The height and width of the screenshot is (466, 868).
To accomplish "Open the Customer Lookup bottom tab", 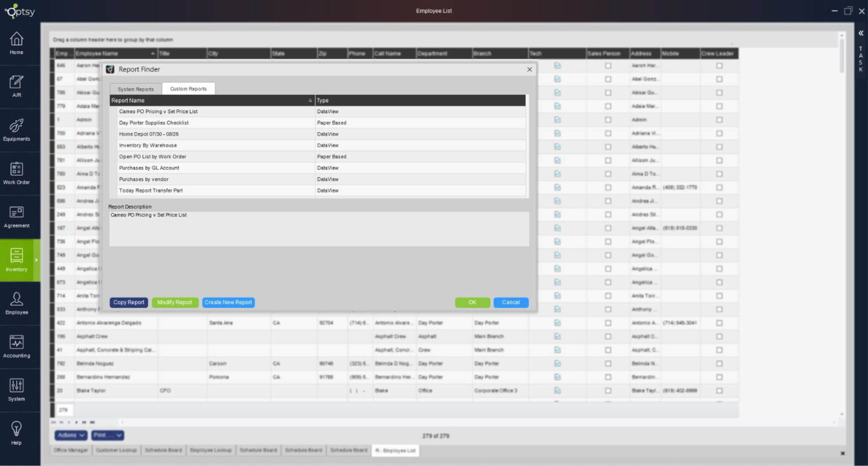I will tap(116, 450).
